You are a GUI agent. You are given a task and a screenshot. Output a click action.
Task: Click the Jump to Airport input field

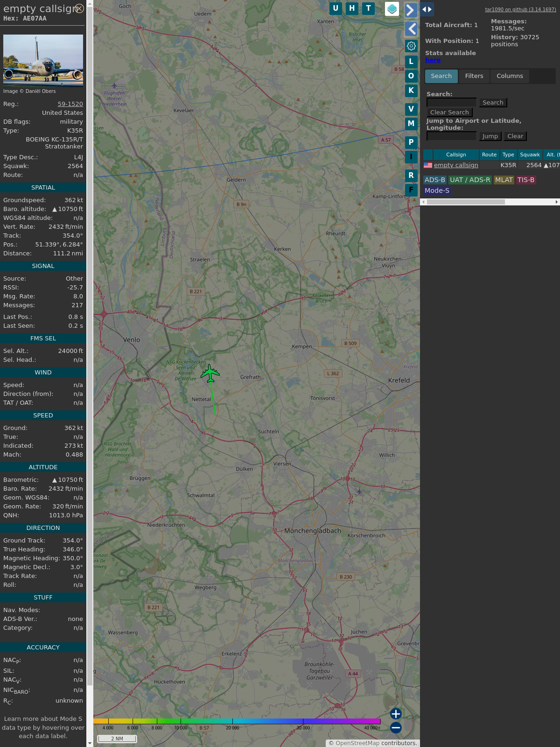click(451, 136)
